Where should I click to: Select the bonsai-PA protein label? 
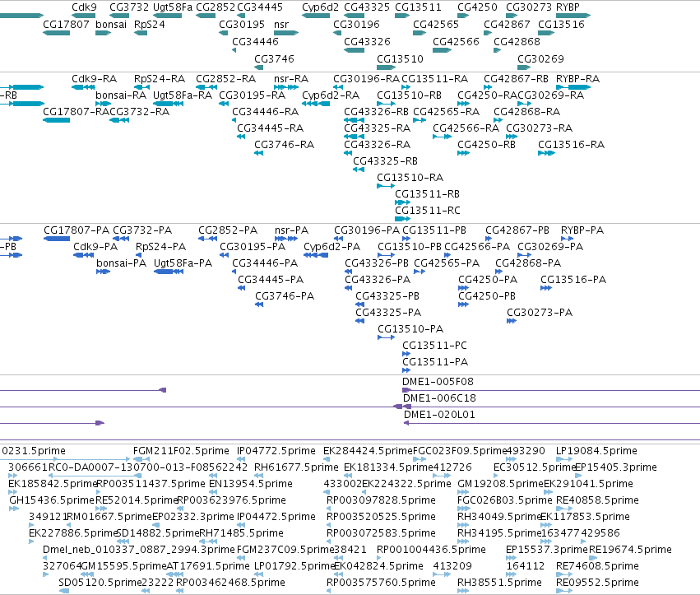click(x=122, y=263)
